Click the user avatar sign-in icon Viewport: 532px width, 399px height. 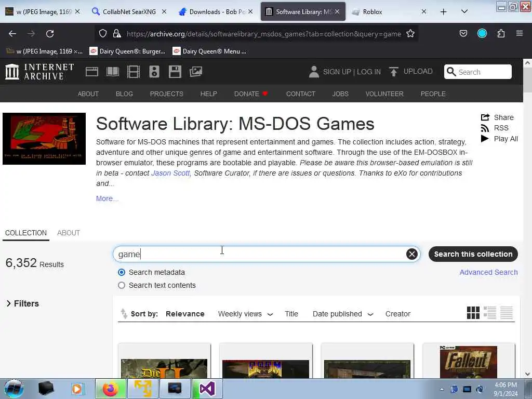(314, 72)
